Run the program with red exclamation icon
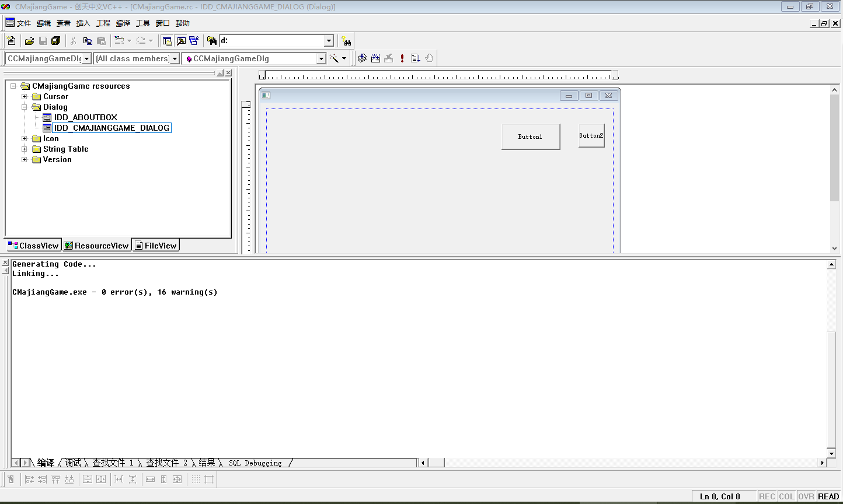Screen dimensions: 843x504 point(402,58)
